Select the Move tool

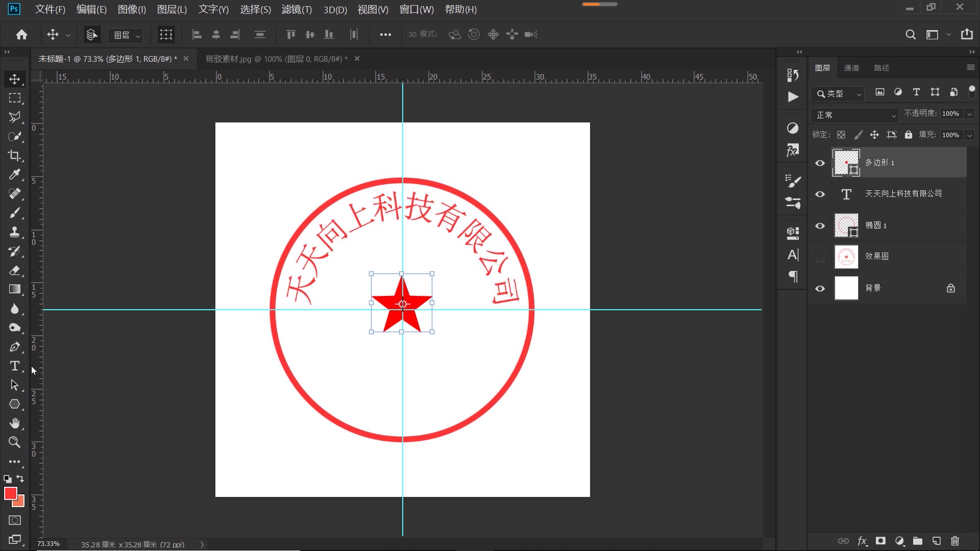15,79
